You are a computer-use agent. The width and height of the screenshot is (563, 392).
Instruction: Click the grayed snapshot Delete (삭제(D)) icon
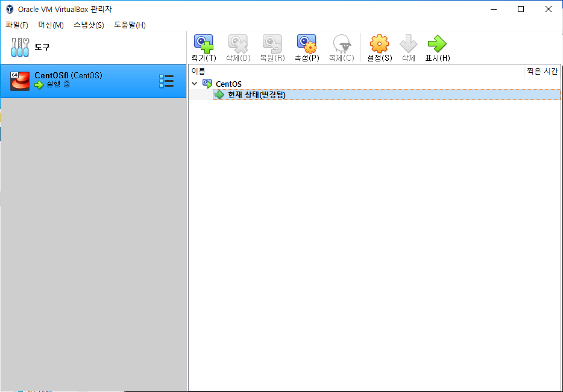click(x=238, y=44)
